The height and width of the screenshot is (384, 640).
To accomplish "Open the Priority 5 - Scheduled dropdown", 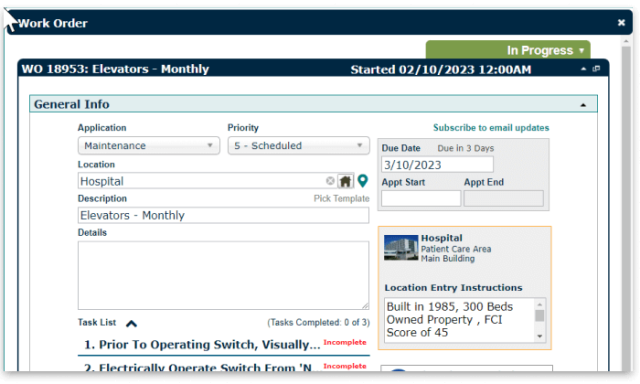I will [298, 146].
